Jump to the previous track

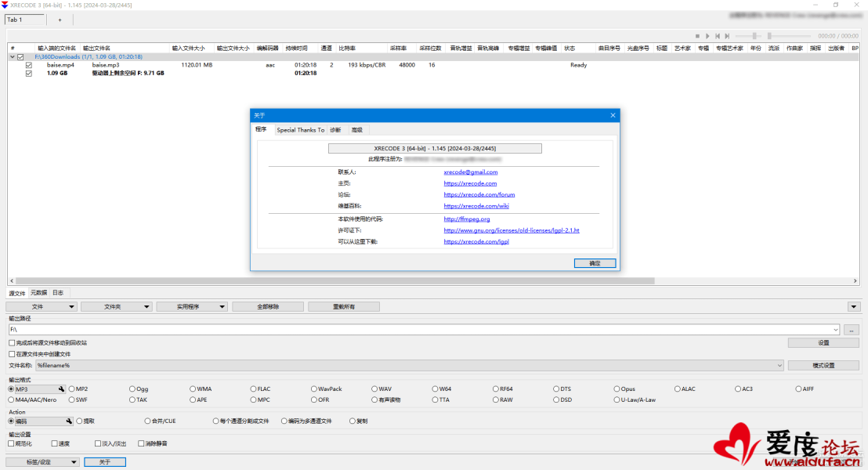pyautogui.click(x=718, y=36)
